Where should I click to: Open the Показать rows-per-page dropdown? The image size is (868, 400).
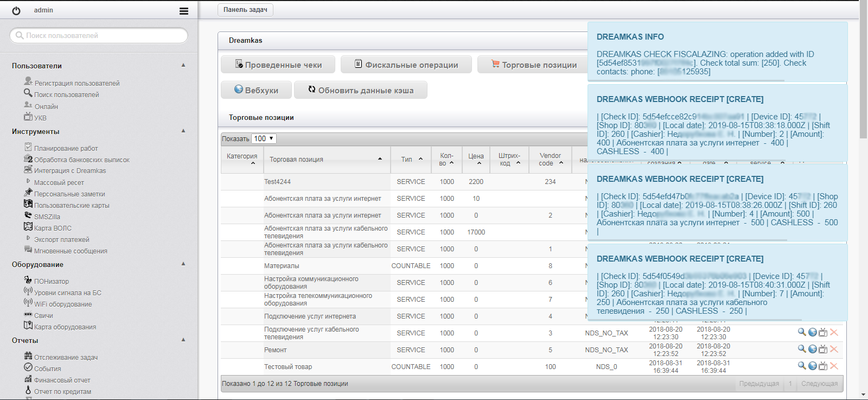coord(264,139)
